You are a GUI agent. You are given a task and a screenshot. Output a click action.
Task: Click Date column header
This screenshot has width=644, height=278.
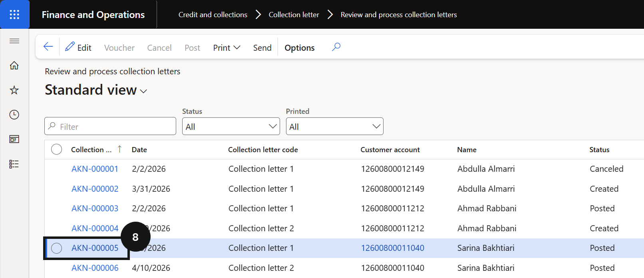coord(139,149)
